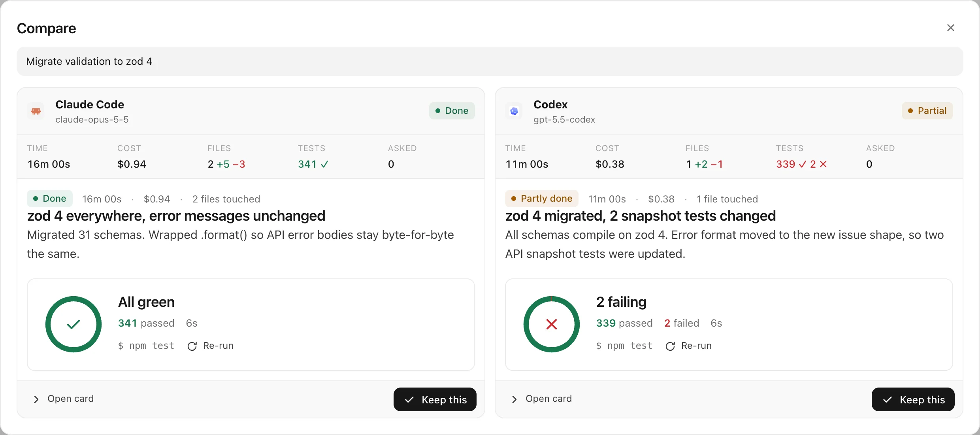Click '339 passed' test count
Image resolution: width=980 pixels, height=435 pixels.
(x=624, y=323)
